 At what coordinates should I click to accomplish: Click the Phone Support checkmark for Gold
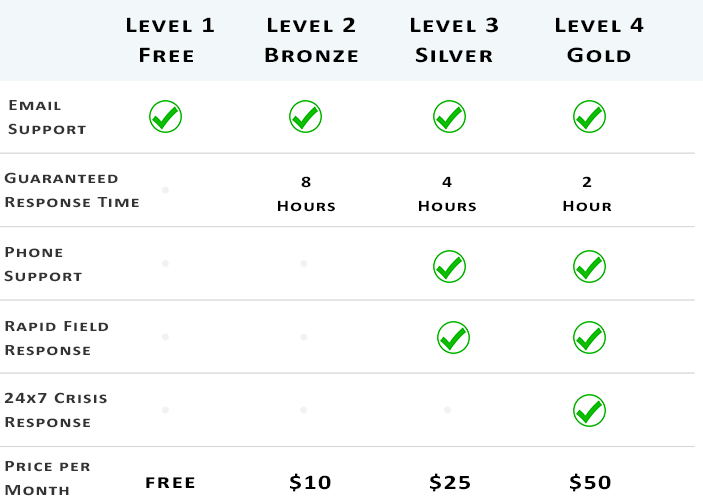coord(589,266)
